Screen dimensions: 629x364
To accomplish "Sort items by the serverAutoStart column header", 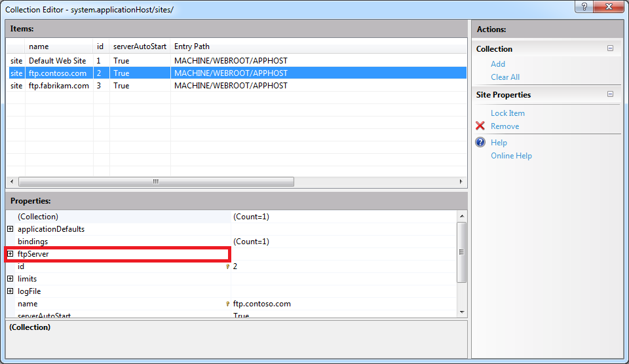I will pyautogui.click(x=140, y=46).
